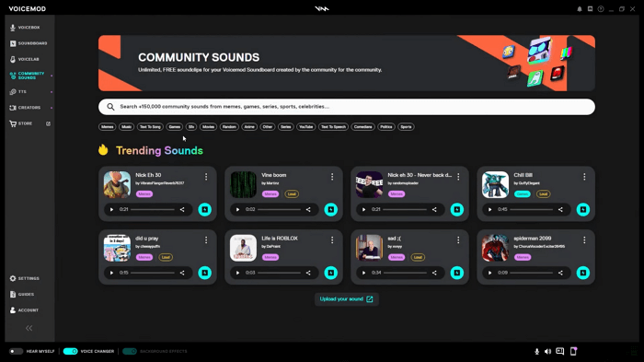644x362 pixels.
Task: Open options menu for Nick eh 30 - Never back d... sound
Action: [x=458, y=177]
